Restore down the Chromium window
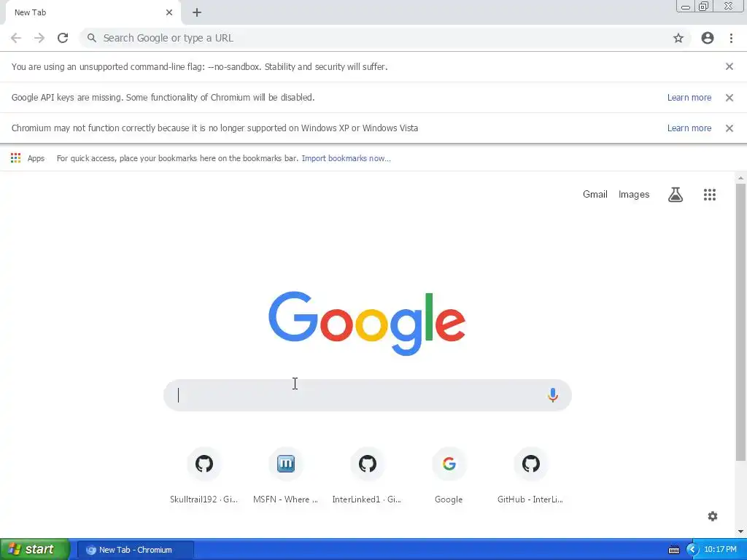 (x=704, y=7)
